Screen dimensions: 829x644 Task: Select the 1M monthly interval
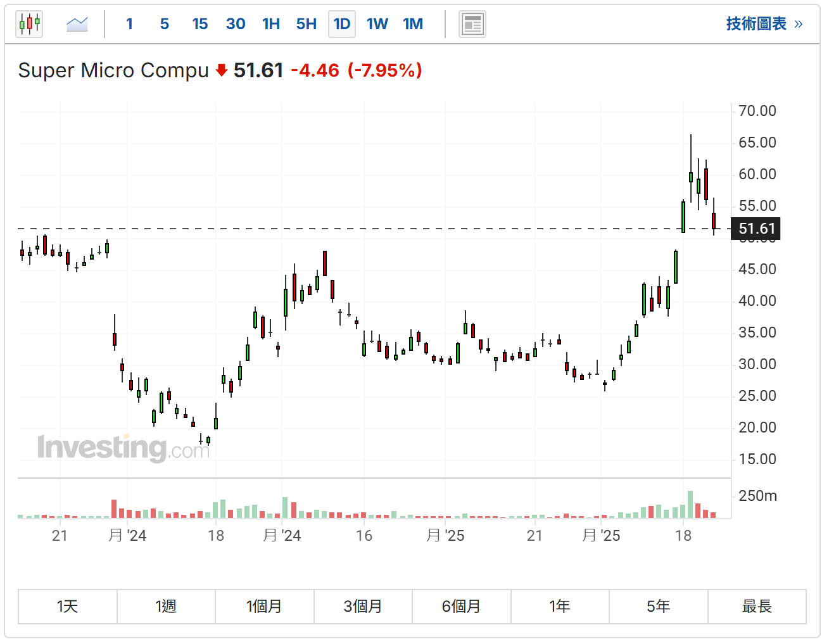[x=413, y=24]
